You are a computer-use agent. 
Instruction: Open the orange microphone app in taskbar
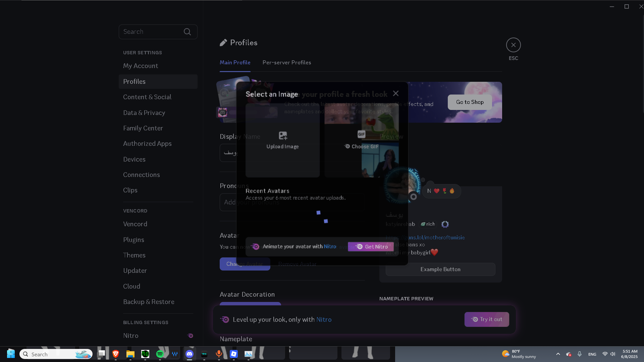pos(219,354)
